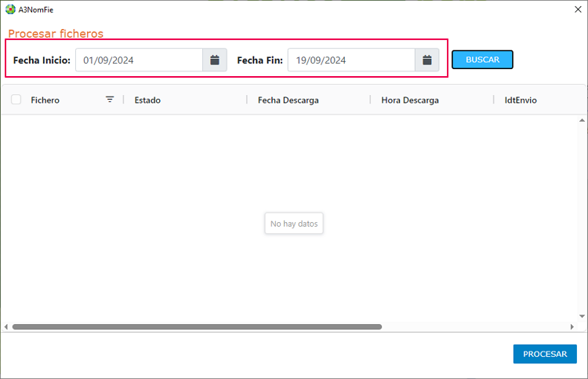This screenshot has height=379, width=588.
Task: Click the A3NomFie application icon
Action: 10,9
